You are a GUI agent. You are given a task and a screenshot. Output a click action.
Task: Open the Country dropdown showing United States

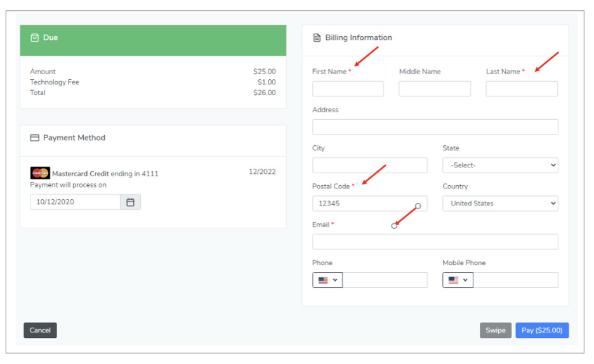(500, 204)
